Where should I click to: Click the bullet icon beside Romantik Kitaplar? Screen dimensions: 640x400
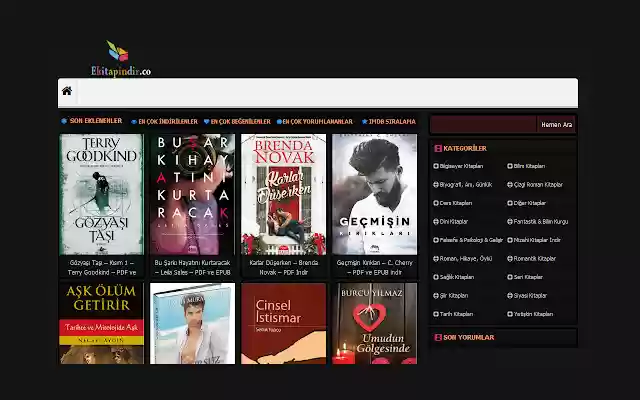pyautogui.click(x=510, y=258)
